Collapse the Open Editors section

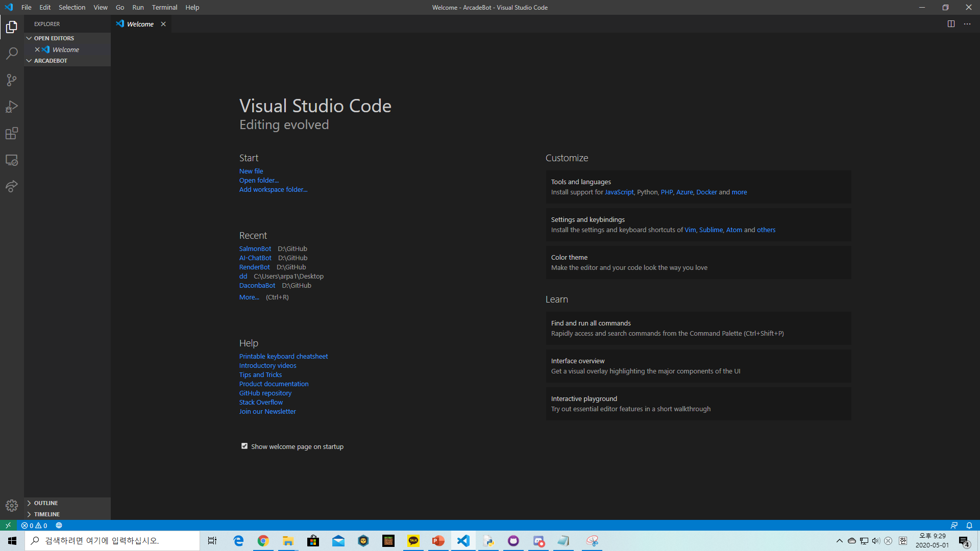click(54, 38)
